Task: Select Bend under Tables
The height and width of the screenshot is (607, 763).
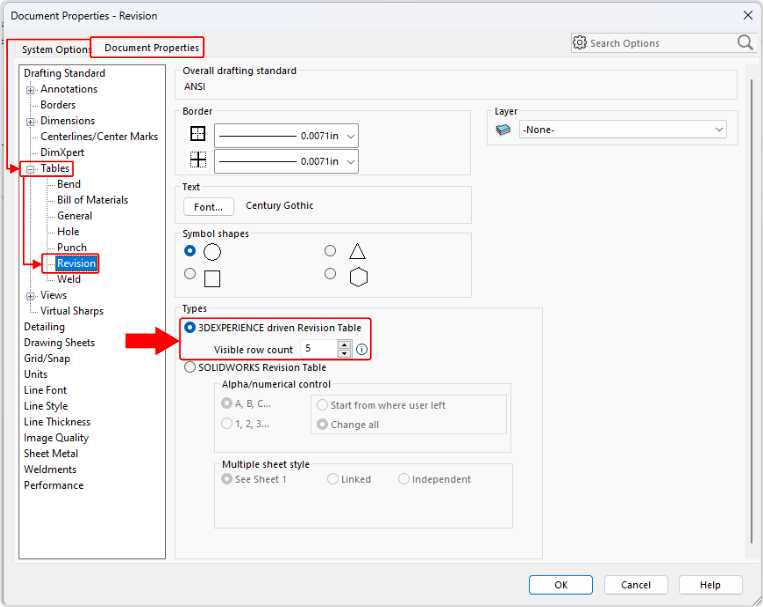Action: click(69, 184)
